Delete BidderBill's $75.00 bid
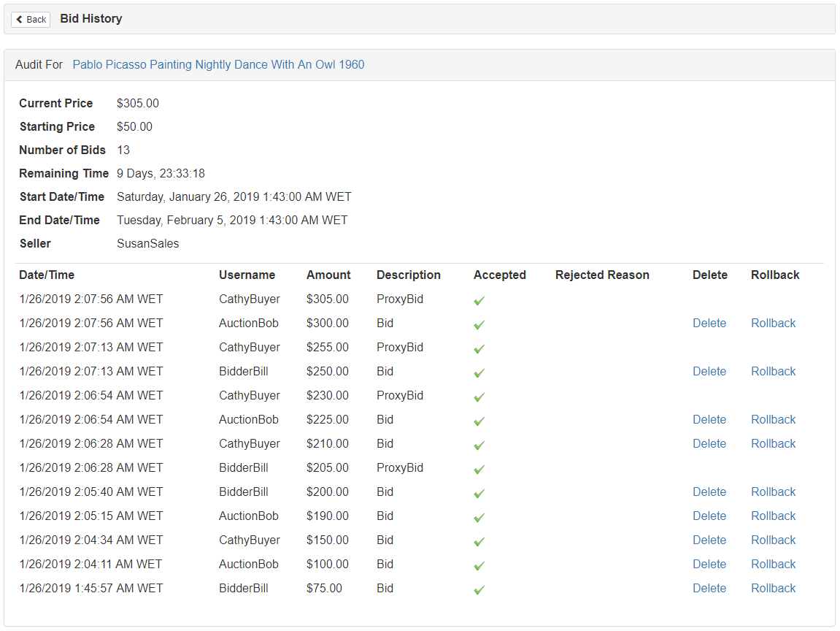840x631 pixels. (x=709, y=589)
